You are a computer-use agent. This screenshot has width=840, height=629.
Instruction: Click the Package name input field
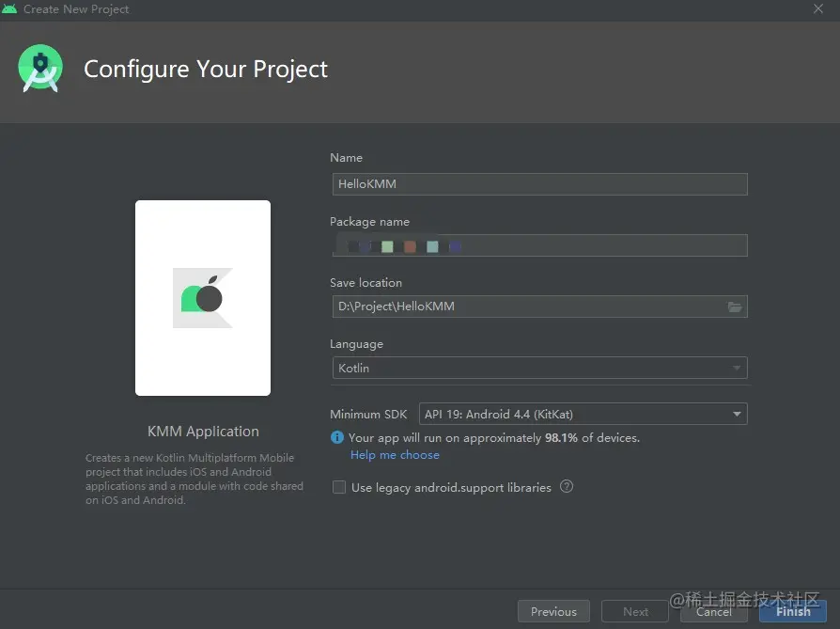click(x=539, y=245)
